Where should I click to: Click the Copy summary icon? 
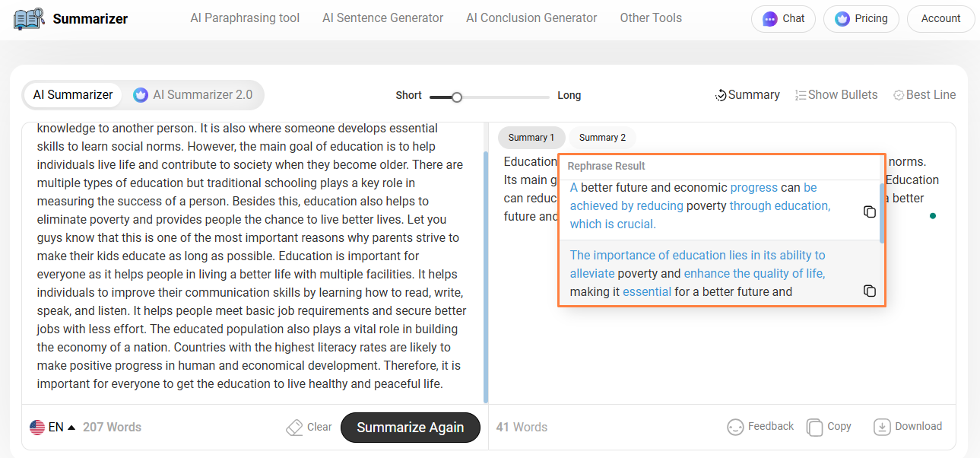point(814,427)
